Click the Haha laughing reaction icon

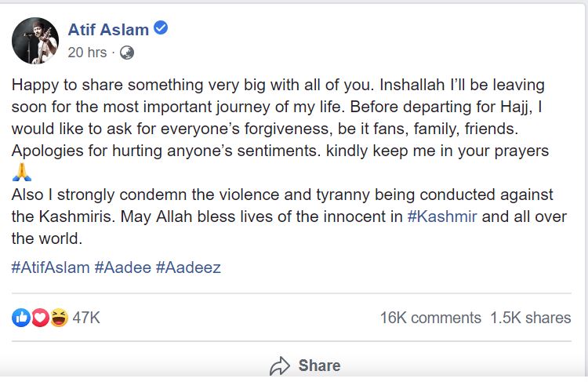point(59,318)
